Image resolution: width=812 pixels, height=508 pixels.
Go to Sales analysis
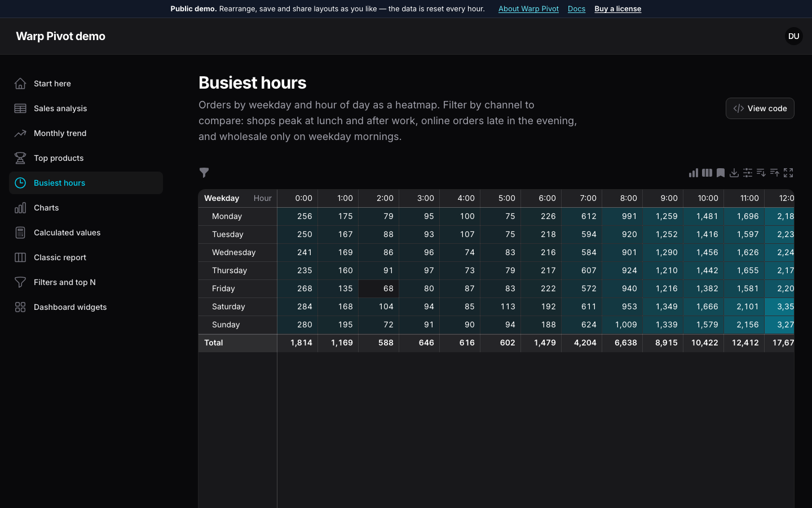click(x=86, y=108)
